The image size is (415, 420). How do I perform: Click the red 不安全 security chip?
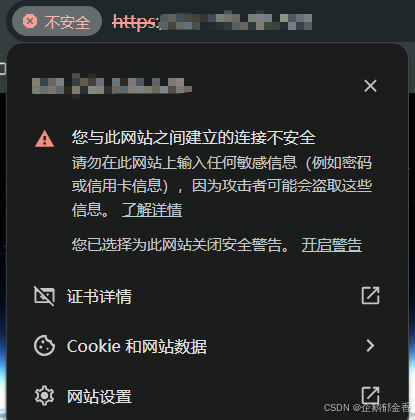tap(57, 22)
